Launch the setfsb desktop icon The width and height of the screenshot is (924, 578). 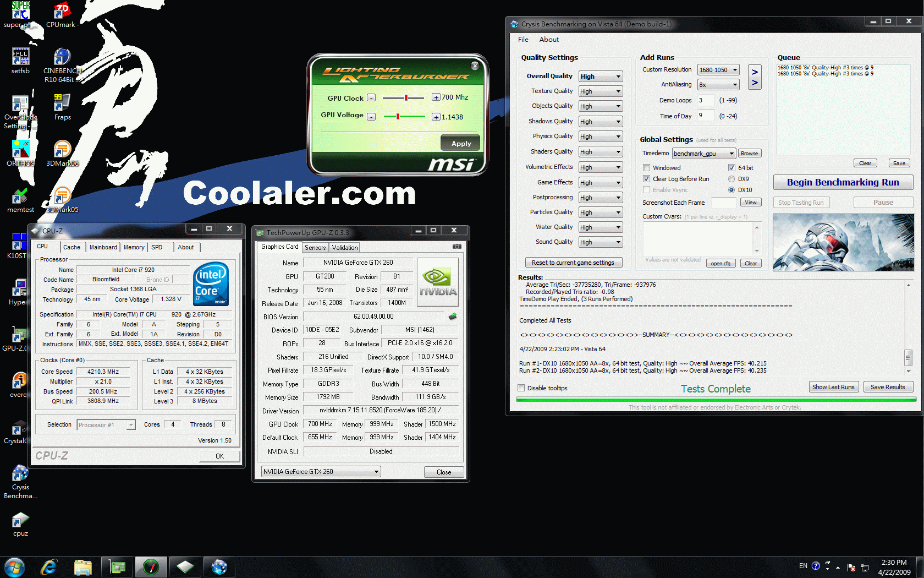click(20, 61)
